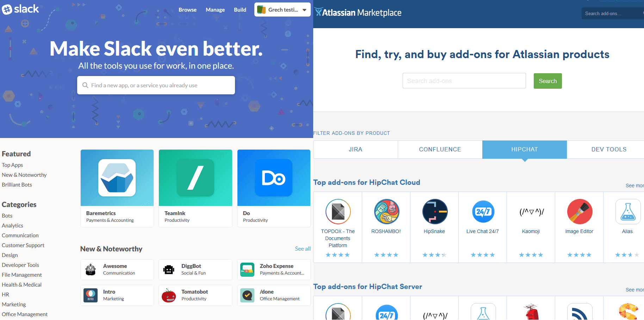This screenshot has height=320, width=644.
Task: Open the Marketing category
Action: [14, 304]
